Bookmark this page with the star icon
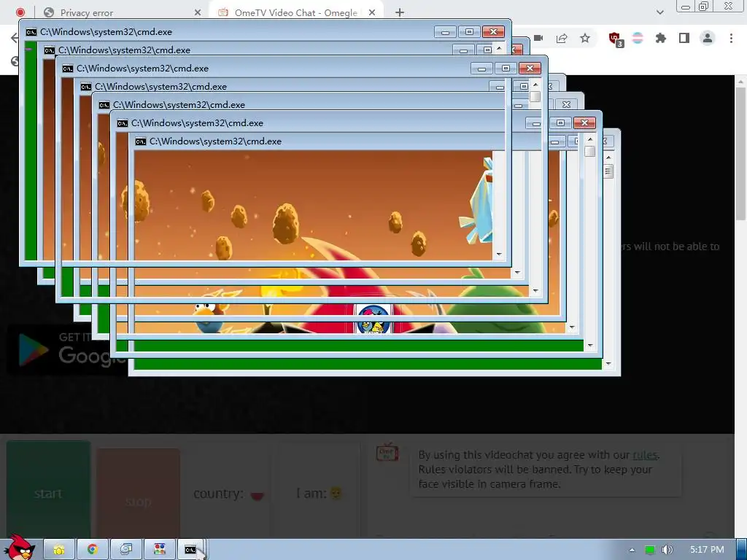This screenshot has width=747, height=560. click(x=585, y=38)
